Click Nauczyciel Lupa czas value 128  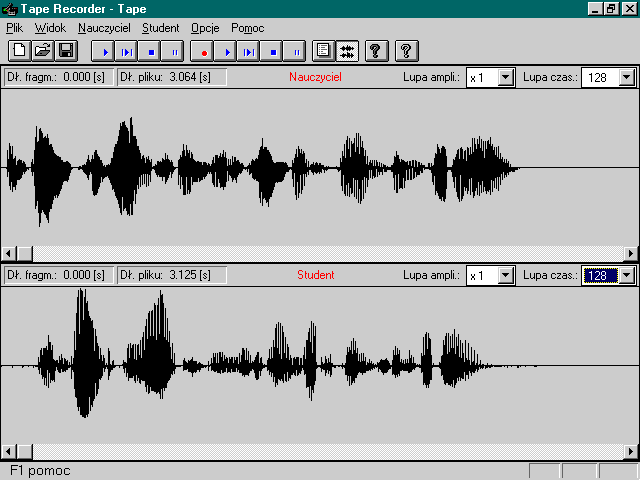click(600, 77)
